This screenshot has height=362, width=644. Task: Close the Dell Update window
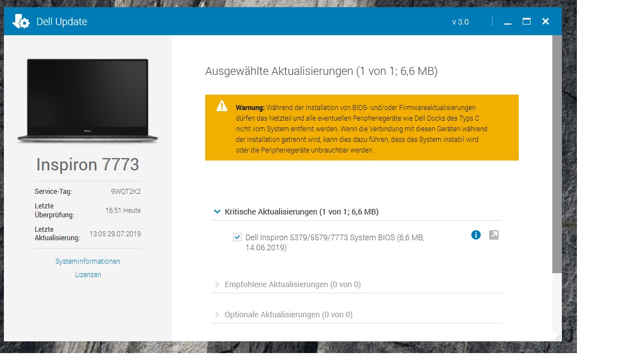pyautogui.click(x=546, y=21)
